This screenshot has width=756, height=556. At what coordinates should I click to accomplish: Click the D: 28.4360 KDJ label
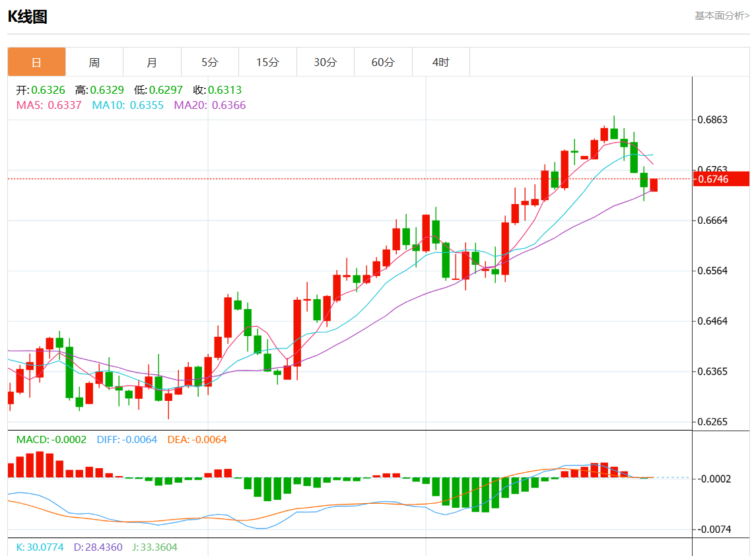(98, 547)
